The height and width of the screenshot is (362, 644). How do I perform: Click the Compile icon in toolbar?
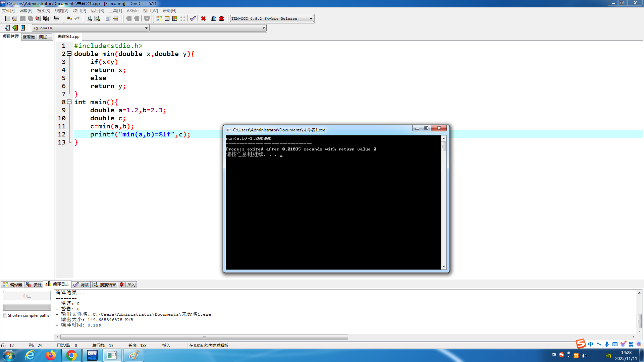pos(159,18)
